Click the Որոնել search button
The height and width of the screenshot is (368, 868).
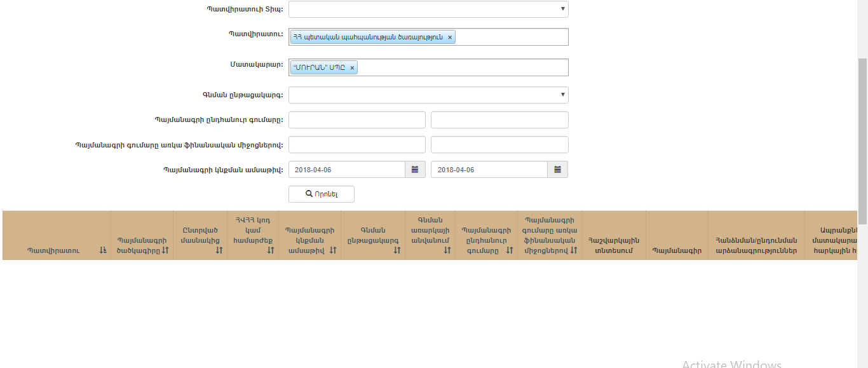(322, 194)
